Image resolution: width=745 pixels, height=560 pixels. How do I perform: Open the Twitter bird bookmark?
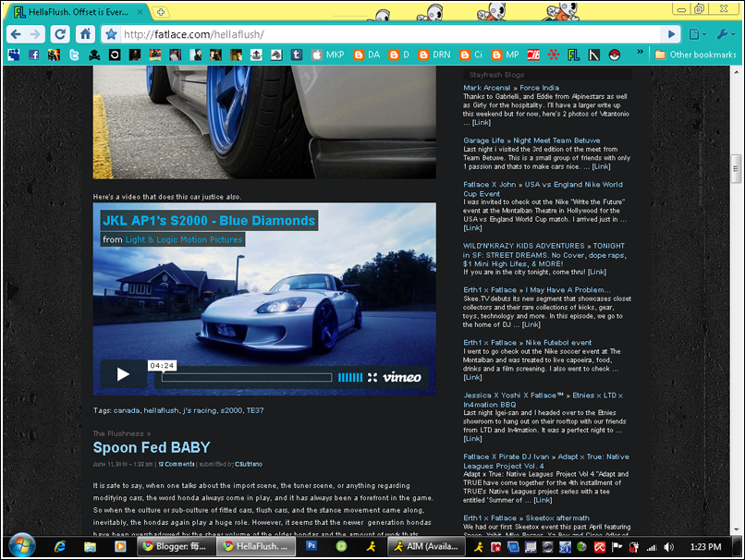[74, 55]
